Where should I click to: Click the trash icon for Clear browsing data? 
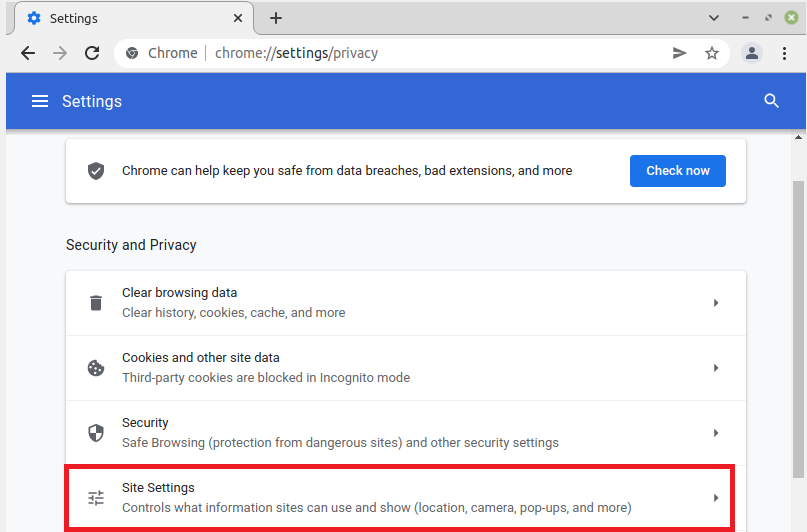96,303
